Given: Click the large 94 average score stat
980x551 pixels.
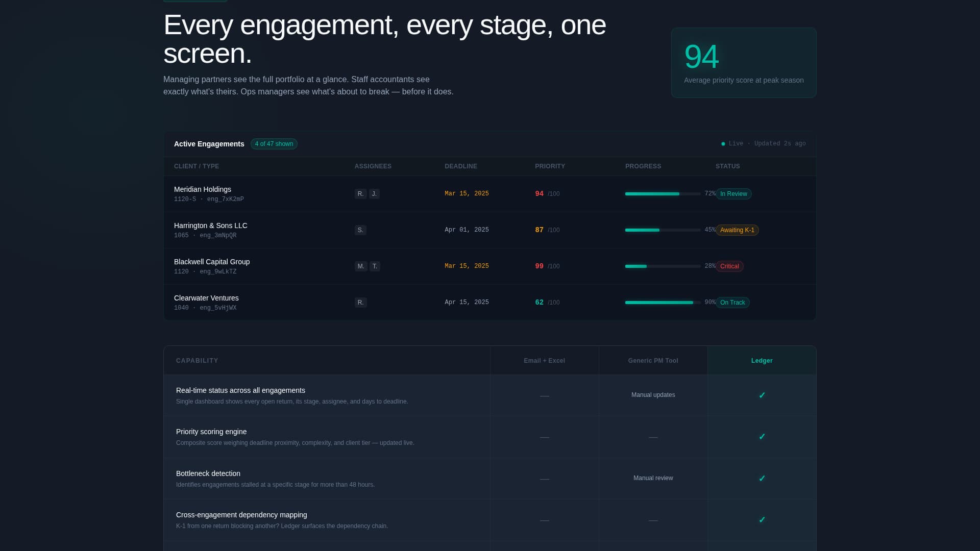Looking at the screenshot, I should (x=701, y=56).
